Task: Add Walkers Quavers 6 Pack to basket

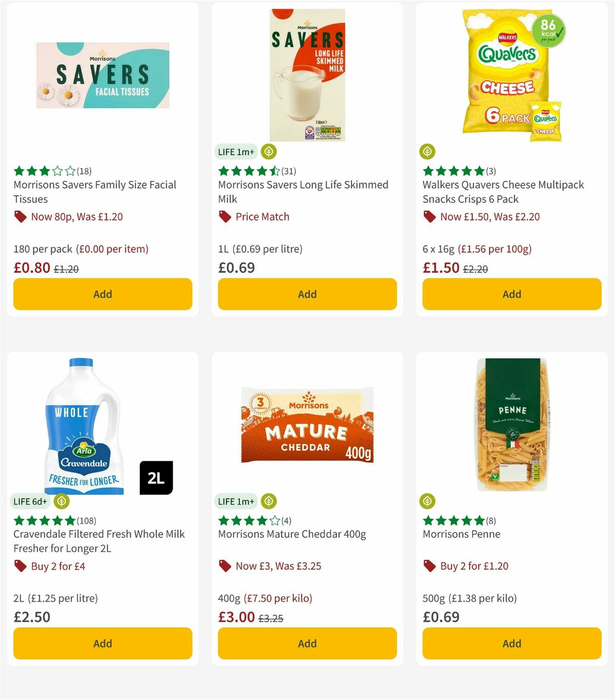Action: coord(511,294)
